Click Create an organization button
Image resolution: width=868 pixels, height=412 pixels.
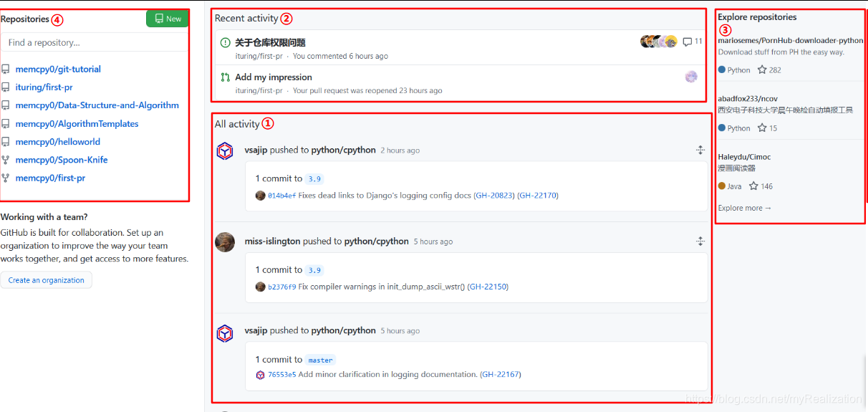pos(47,280)
